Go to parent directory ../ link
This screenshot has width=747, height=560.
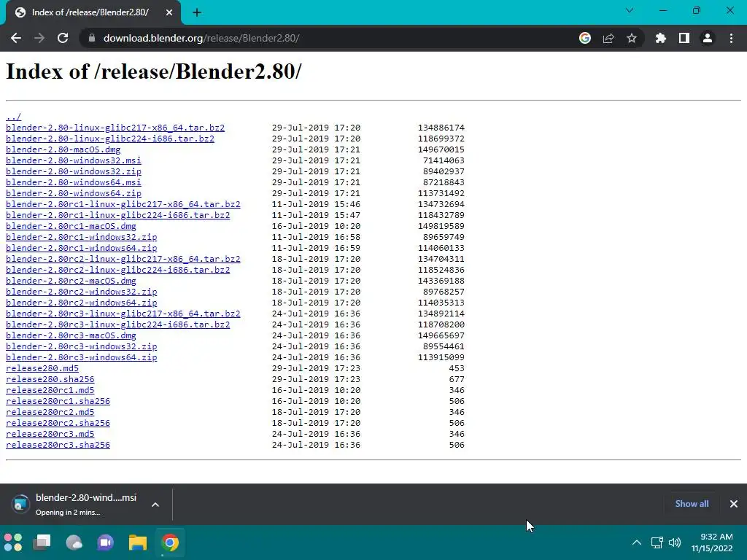pyautogui.click(x=13, y=117)
